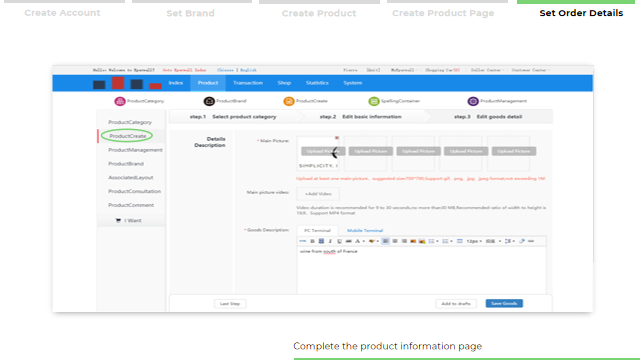Go to Create Product step
The width and height of the screenshot is (640, 360).
click(x=319, y=13)
